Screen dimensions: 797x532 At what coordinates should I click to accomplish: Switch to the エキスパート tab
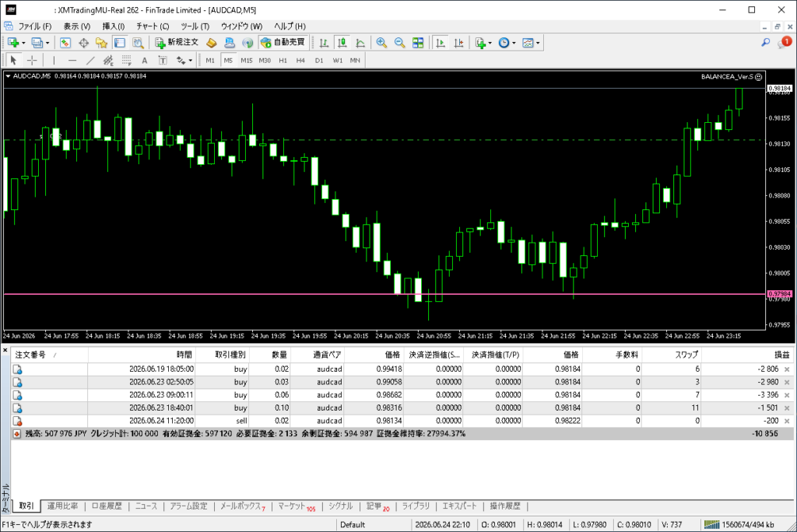(x=459, y=506)
